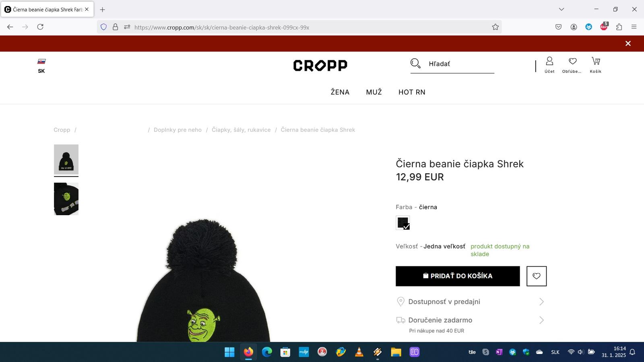Reload the current page
This screenshot has width=644, height=362.
[40, 27]
